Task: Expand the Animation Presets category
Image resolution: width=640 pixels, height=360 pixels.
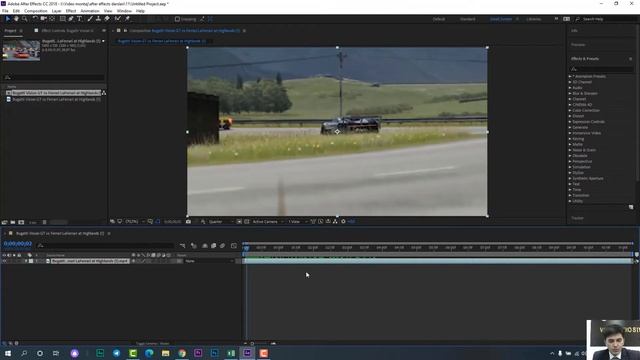Action: (x=570, y=76)
